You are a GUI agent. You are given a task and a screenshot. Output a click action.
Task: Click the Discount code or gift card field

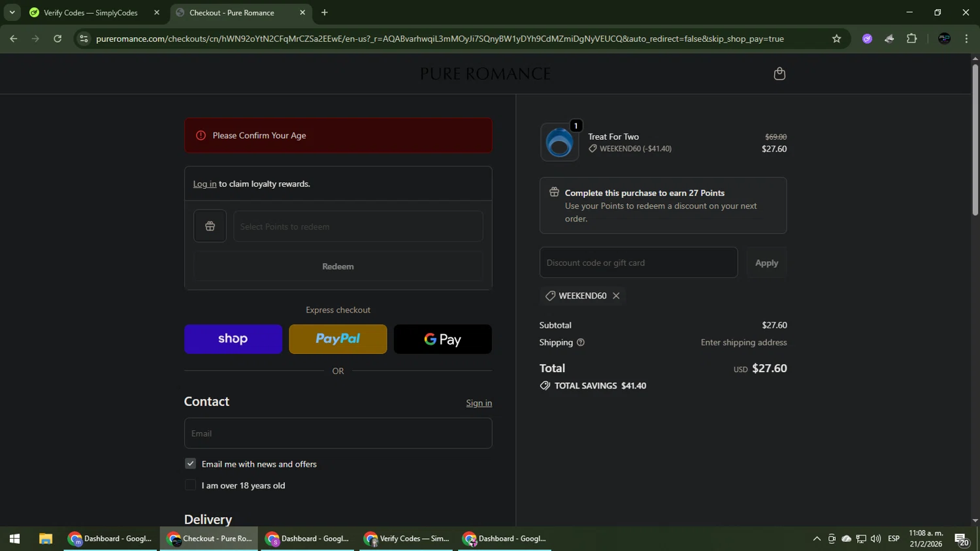638,262
